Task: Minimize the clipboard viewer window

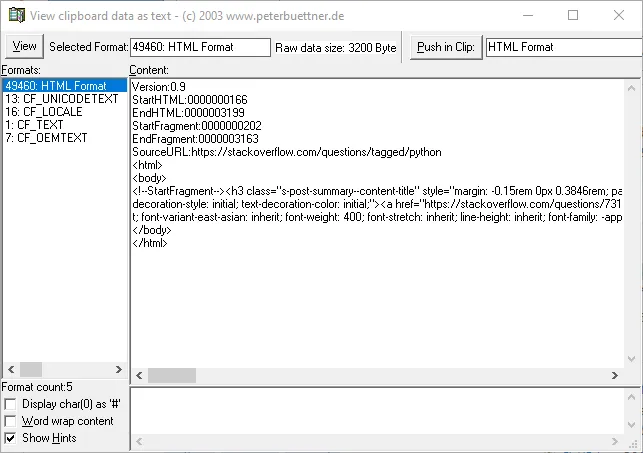Action: [x=528, y=16]
